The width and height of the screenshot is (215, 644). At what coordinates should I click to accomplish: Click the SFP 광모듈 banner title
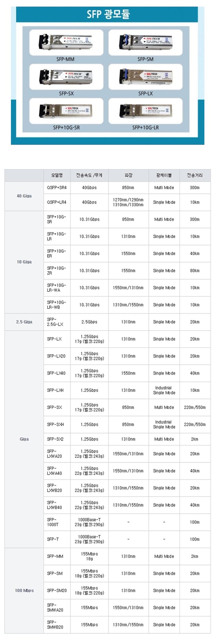point(108,14)
